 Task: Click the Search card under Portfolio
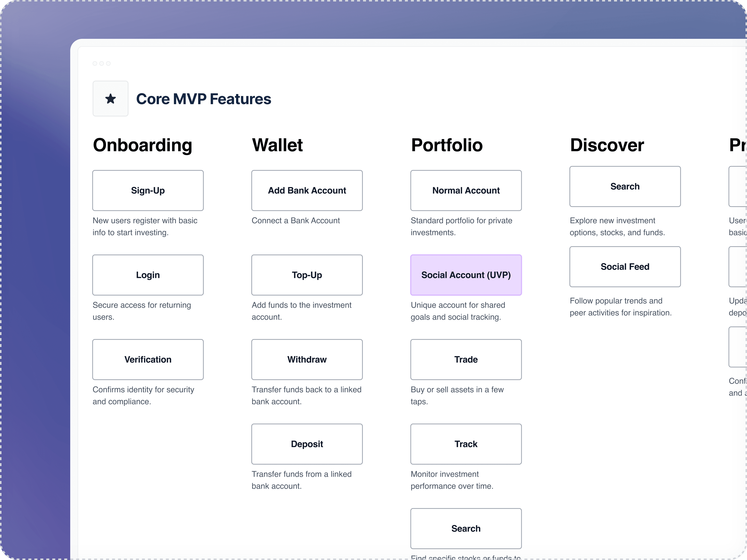coord(466,529)
